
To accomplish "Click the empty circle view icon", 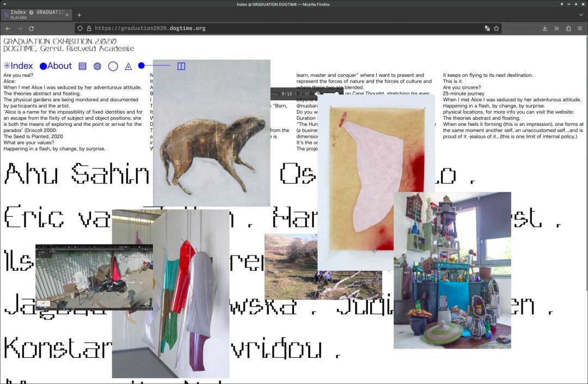I will click(113, 66).
